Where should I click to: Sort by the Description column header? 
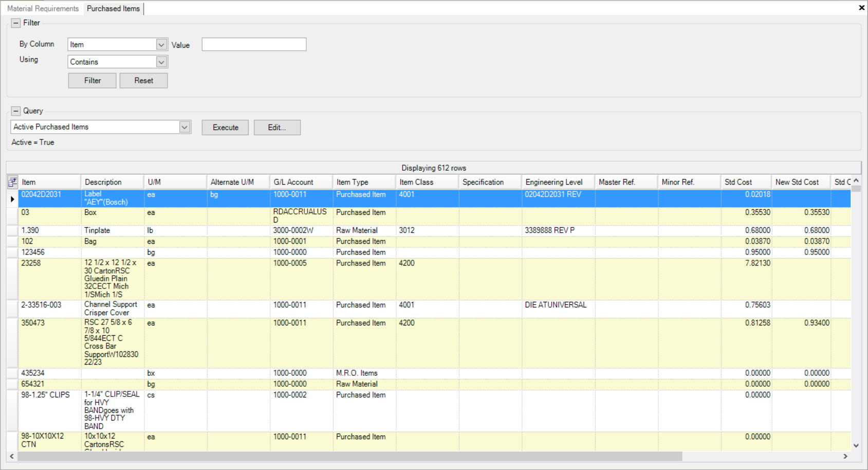[112, 182]
